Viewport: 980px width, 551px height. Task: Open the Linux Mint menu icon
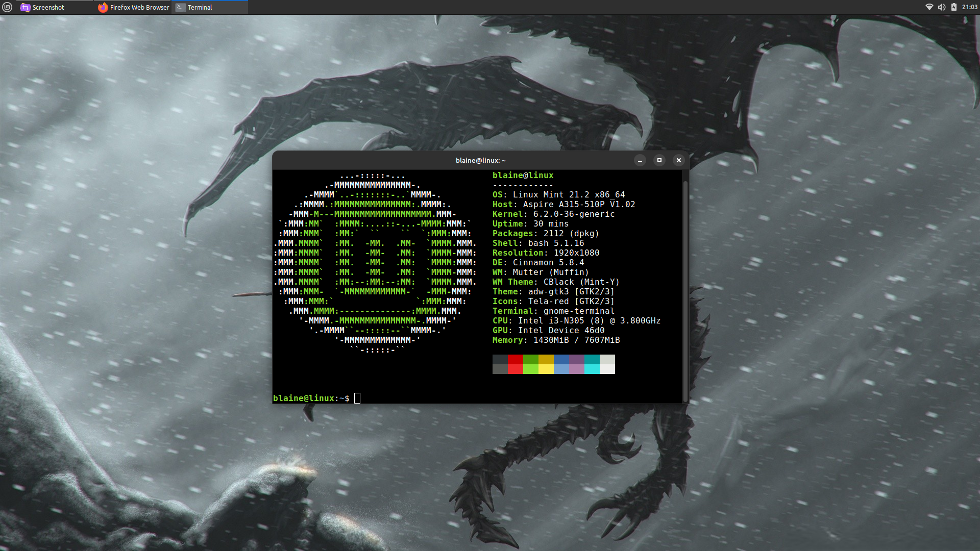coord(7,7)
